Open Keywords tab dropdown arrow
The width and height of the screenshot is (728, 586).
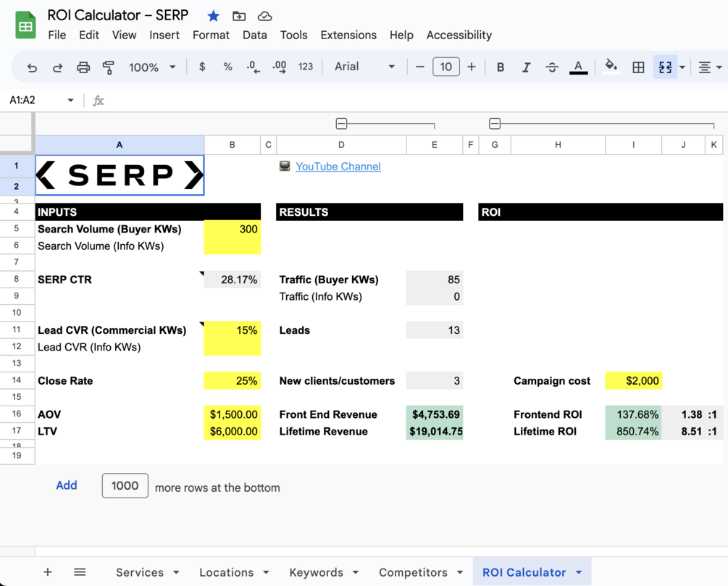356,572
